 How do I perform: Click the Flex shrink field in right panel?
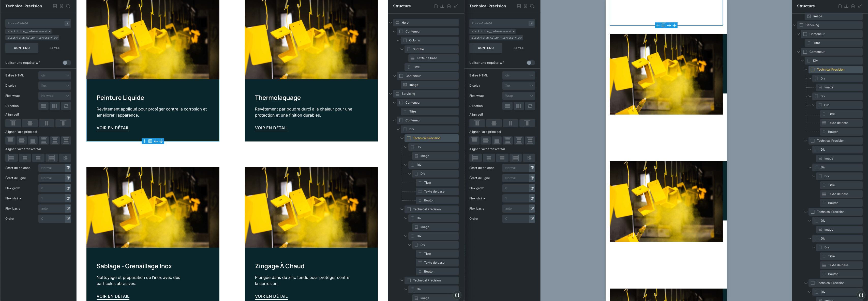(516, 198)
